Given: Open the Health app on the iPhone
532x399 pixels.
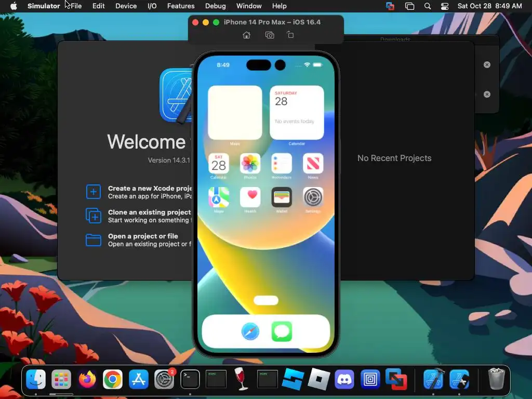Looking at the screenshot, I should [250, 197].
